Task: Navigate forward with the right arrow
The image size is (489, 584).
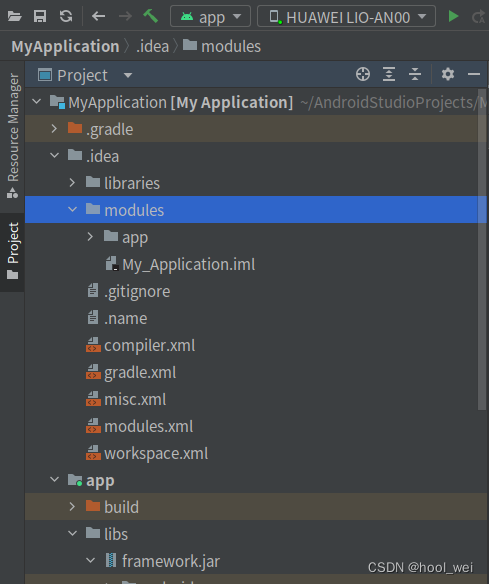Action: click(x=125, y=16)
